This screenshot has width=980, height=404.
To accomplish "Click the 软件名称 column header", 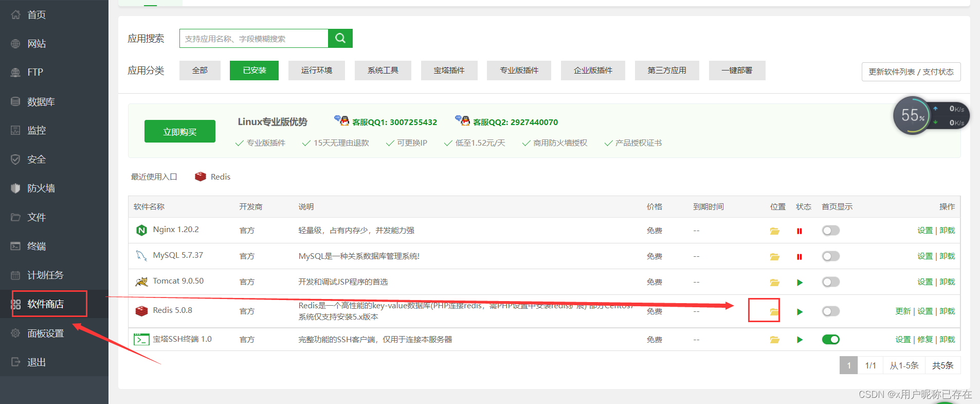I will (149, 206).
